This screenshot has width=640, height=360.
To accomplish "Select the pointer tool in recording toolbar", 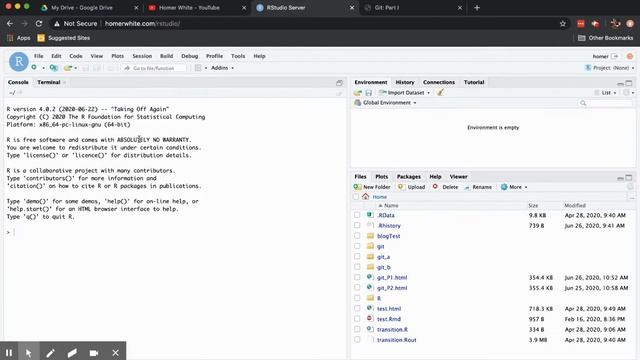I will point(29,353).
